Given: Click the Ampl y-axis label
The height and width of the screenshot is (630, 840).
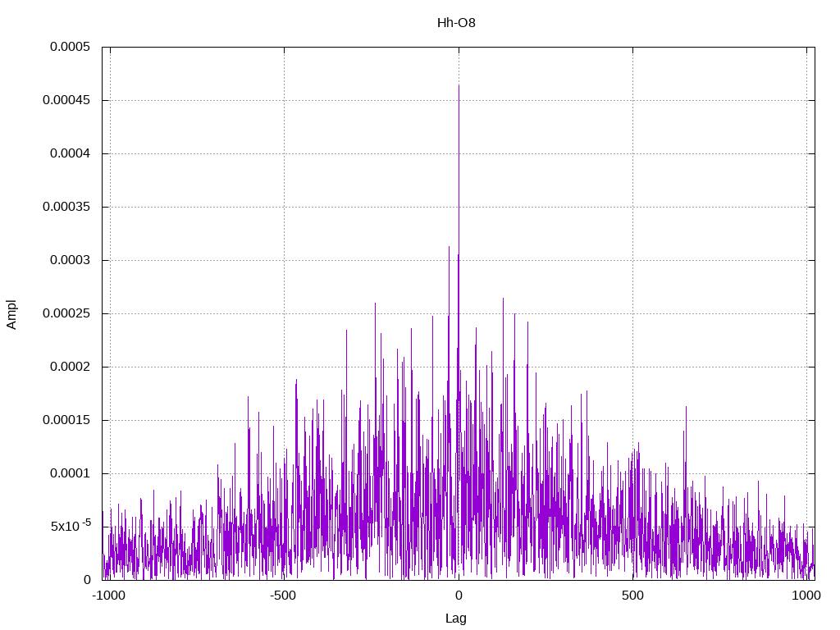Looking at the screenshot, I should pyautogui.click(x=11, y=314).
